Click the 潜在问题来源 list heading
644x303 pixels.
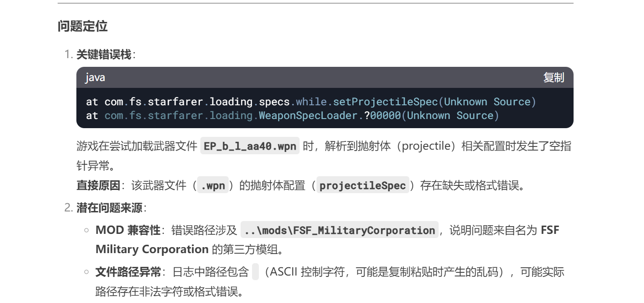[109, 208]
